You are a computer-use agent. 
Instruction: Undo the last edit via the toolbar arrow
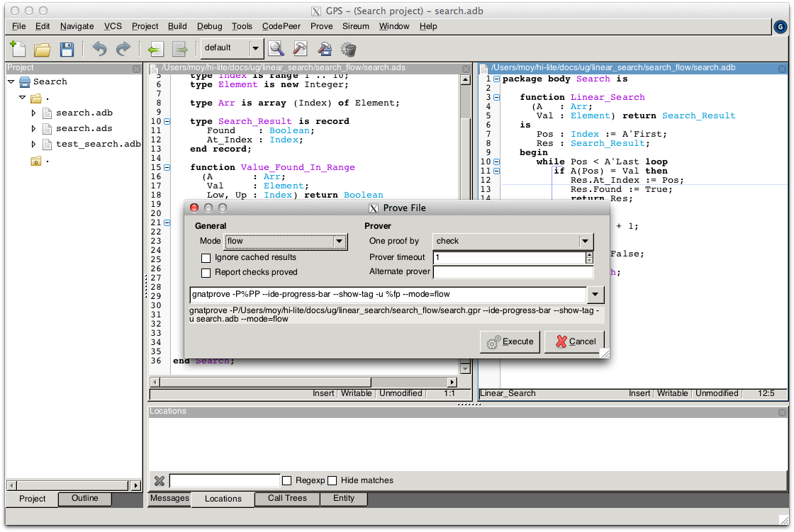coord(99,49)
